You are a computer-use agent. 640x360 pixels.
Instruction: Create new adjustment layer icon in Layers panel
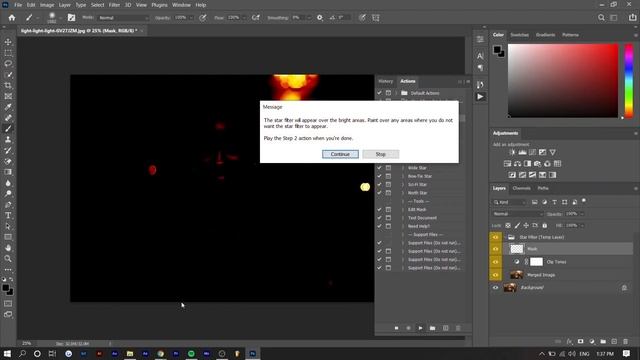592,341
